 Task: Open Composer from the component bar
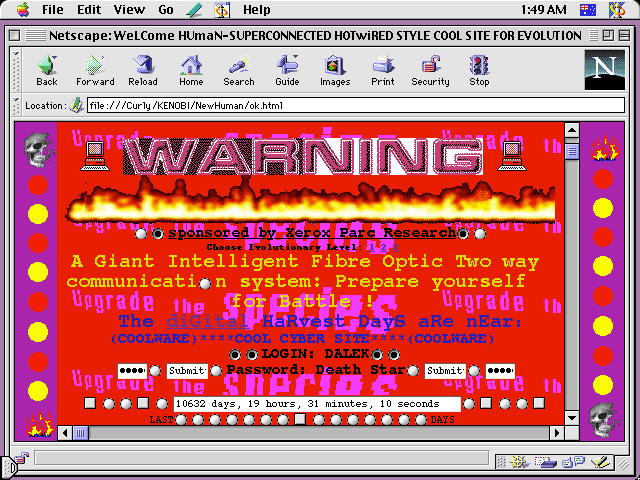point(599,462)
